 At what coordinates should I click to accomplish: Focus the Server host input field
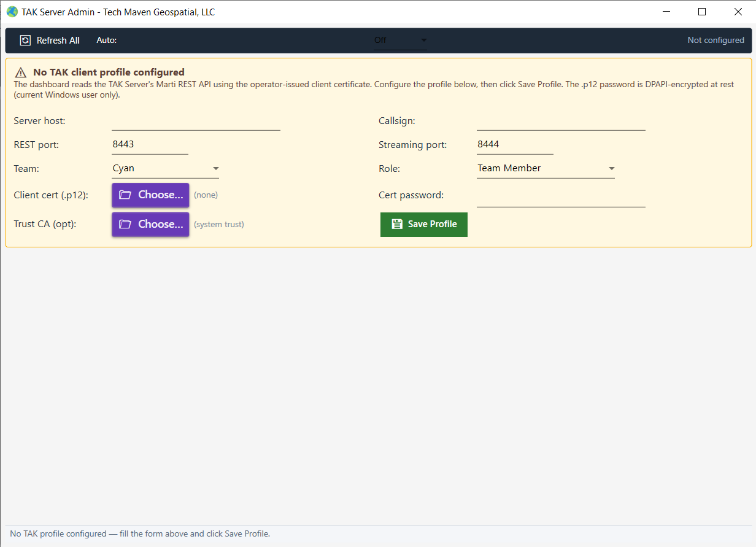coord(196,121)
